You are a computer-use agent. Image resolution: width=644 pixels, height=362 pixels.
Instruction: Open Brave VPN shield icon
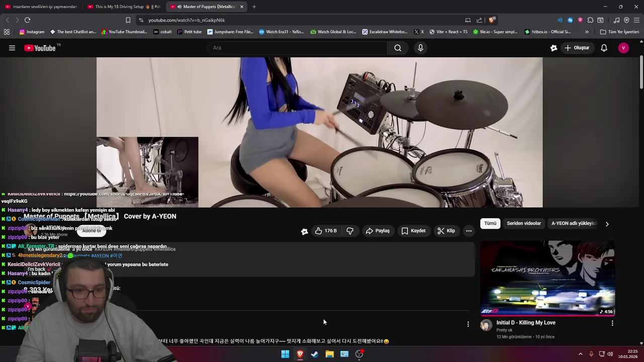pyautogui.click(x=626, y=20)
